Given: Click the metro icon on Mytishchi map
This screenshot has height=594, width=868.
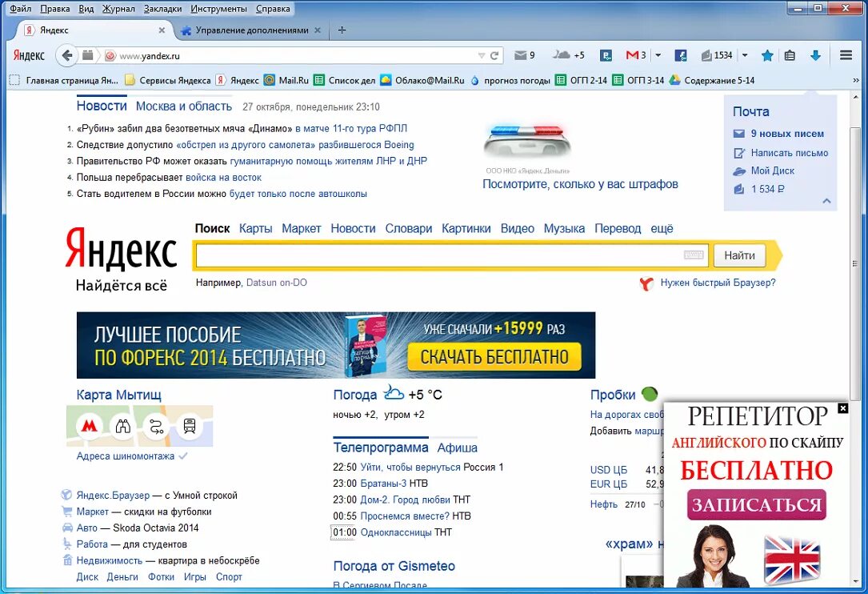Looking at the screenshot, I should tap(90, 426).
